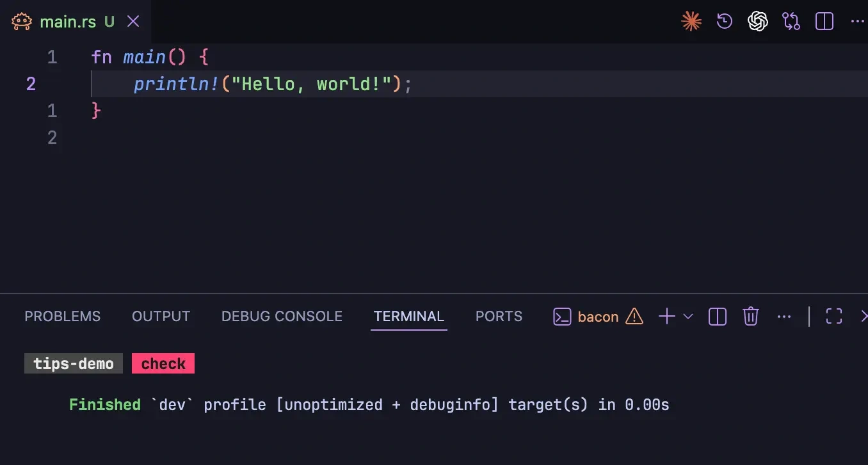Open terminal panel More Actions ellipsis
Viewport: 868px width, 465px height.
[x=784, y=317]
